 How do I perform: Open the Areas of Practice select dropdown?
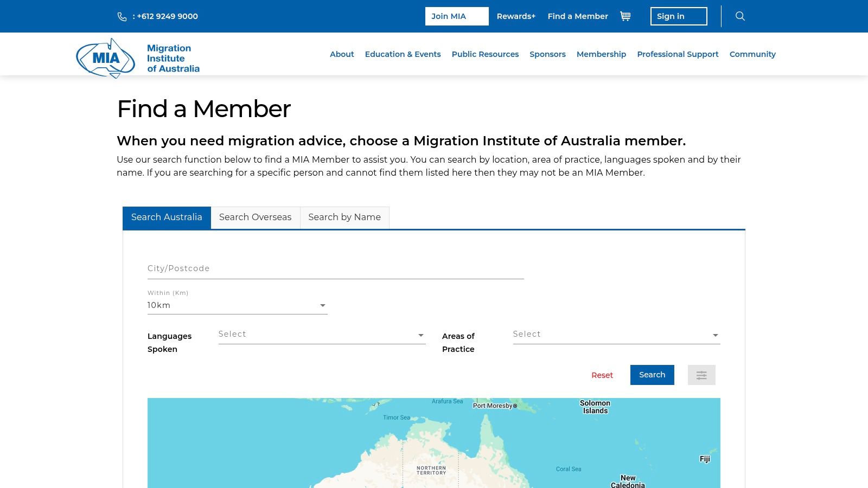[616, 335]
